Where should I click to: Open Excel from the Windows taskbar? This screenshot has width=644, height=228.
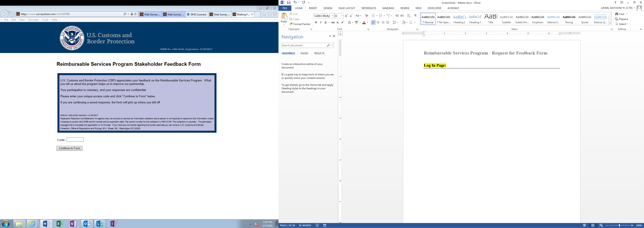pos(60,224)
